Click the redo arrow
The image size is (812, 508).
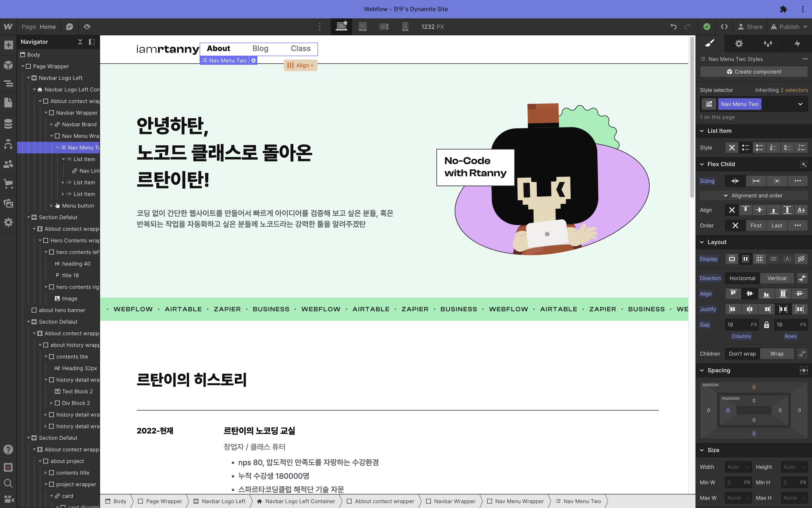(x=688, y=27)
